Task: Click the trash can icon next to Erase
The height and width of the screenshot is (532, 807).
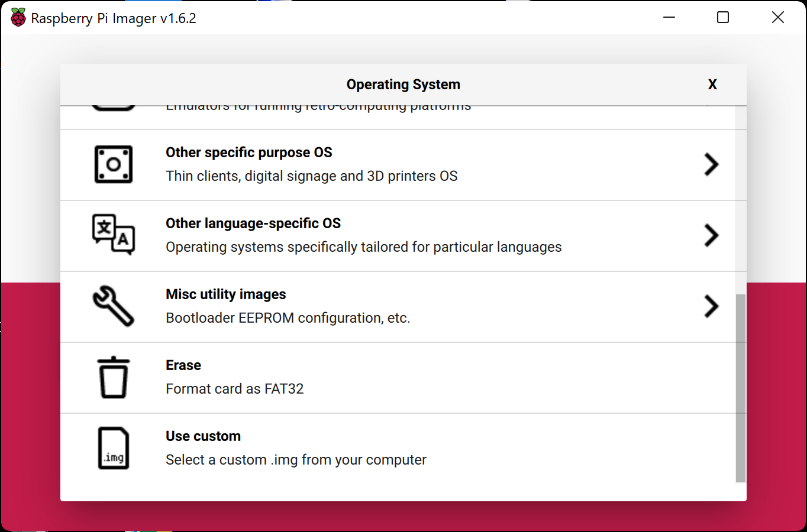Action: click(x=113, y=377)
